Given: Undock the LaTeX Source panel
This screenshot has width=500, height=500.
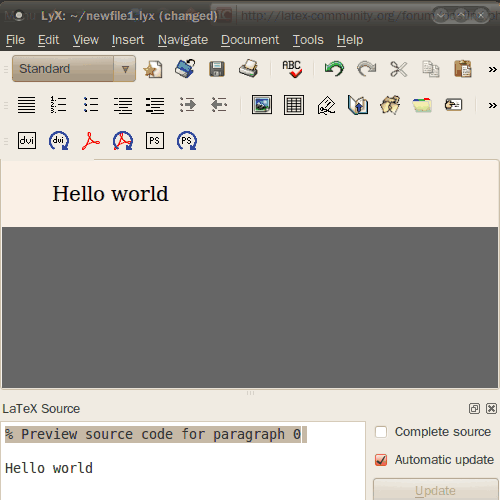Looking at the screenshot, I should tap(474, 408).
